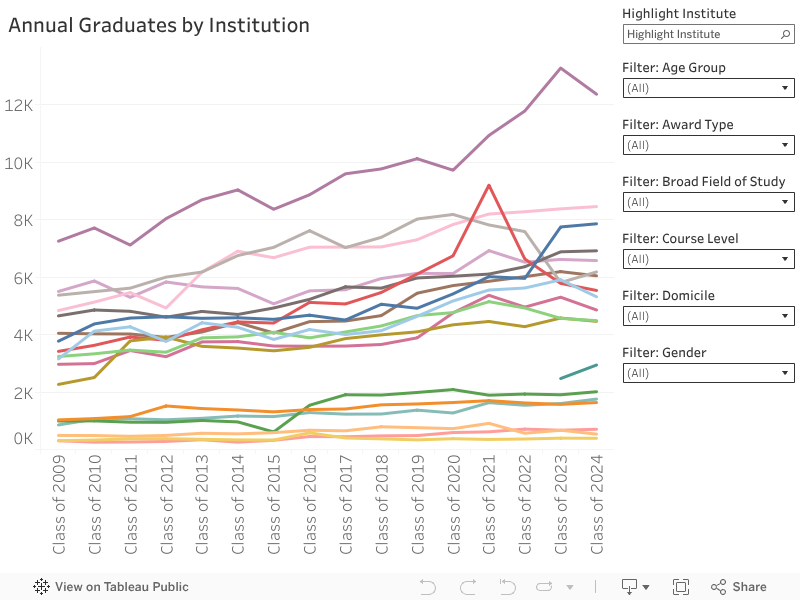
Task: Select the Class of 2024 axis label
Action: coord(598,505)
